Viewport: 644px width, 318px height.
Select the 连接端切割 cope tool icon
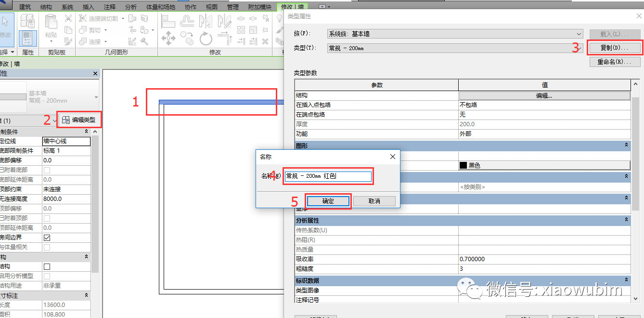[82, 18]
